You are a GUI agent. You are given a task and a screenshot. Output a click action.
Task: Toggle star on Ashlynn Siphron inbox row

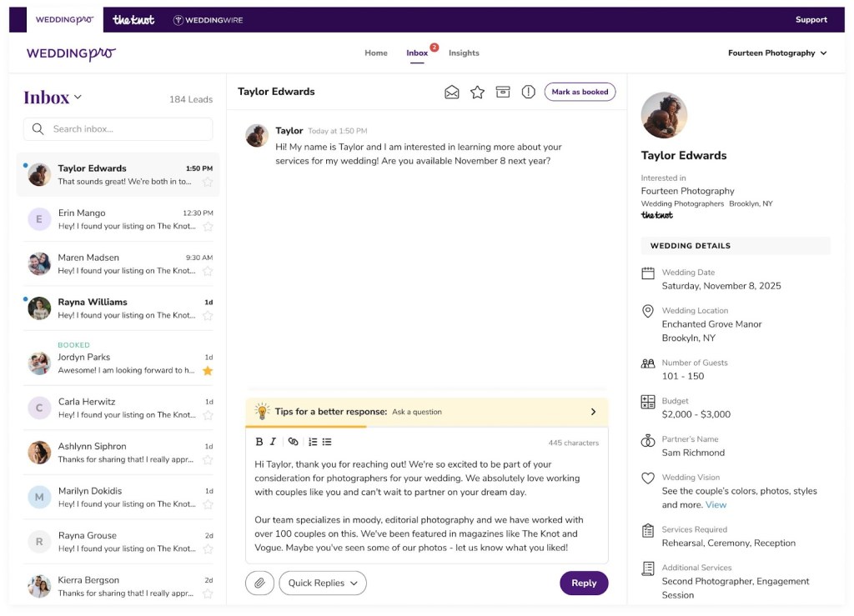point(208,460)
